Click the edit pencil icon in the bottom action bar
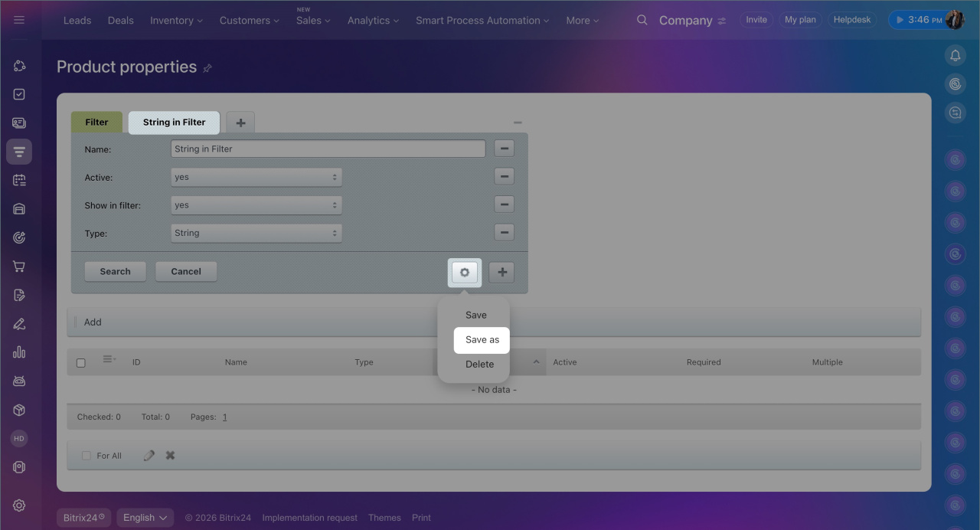Screen dimensions: 980x530 coord(149,455)
